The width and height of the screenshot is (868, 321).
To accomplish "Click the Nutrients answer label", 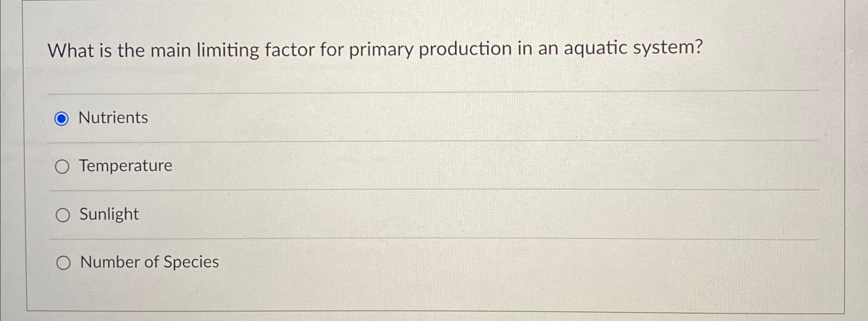I will click(112, 117).
